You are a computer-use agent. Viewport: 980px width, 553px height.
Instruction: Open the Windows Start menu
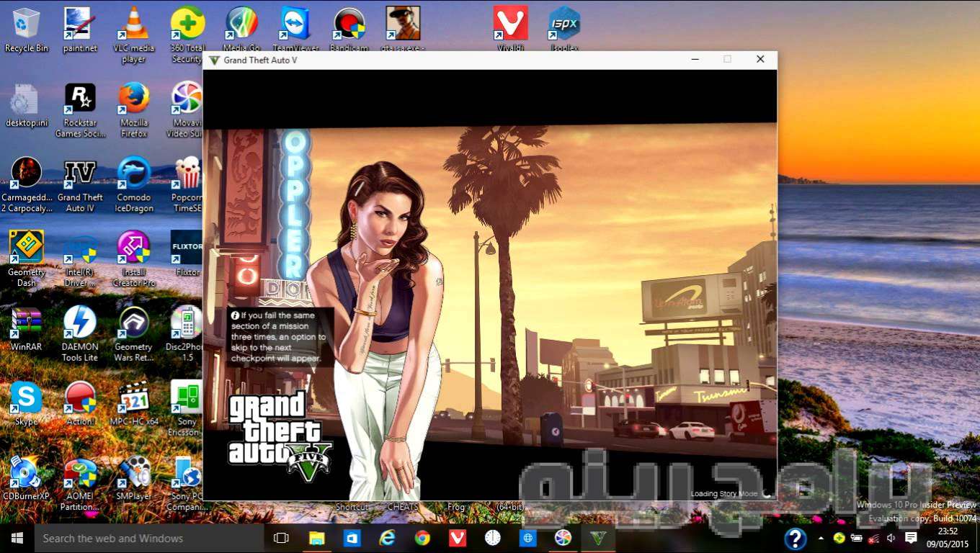tap(17, 538)
